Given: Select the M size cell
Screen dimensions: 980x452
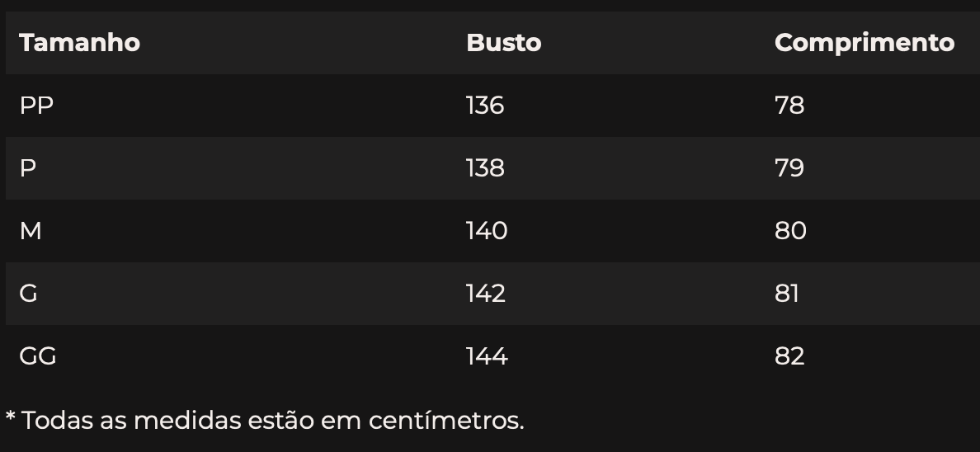Looking at the screenshot, I should 31,231.
